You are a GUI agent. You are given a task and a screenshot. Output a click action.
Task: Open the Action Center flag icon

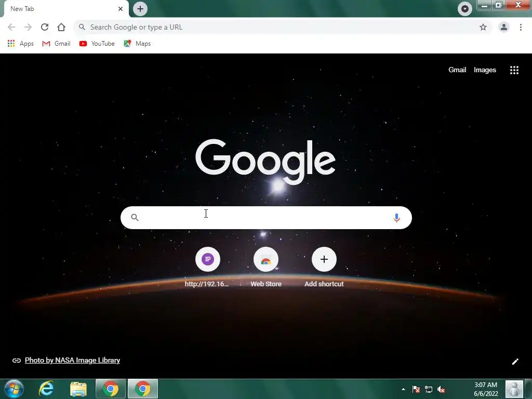[x=416, y=389]
